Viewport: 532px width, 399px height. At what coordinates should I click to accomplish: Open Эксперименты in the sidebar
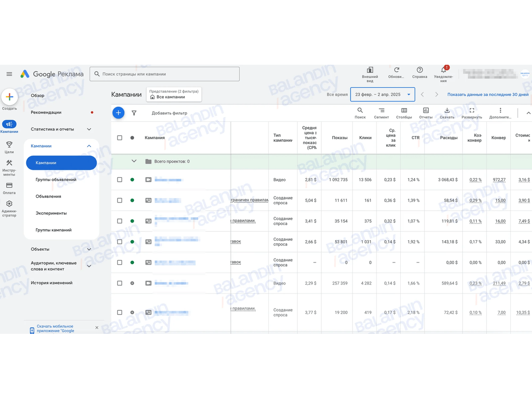[51, 213]
